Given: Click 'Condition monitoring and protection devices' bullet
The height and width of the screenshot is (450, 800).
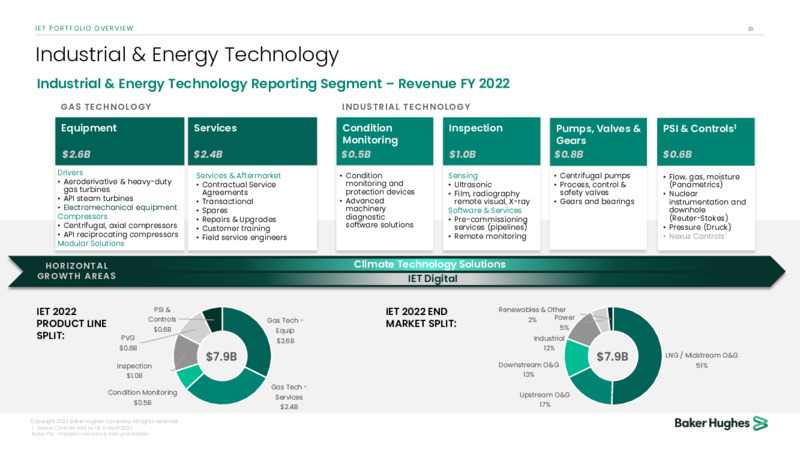Looking at the screenshot, I should (x=377, y=183).
